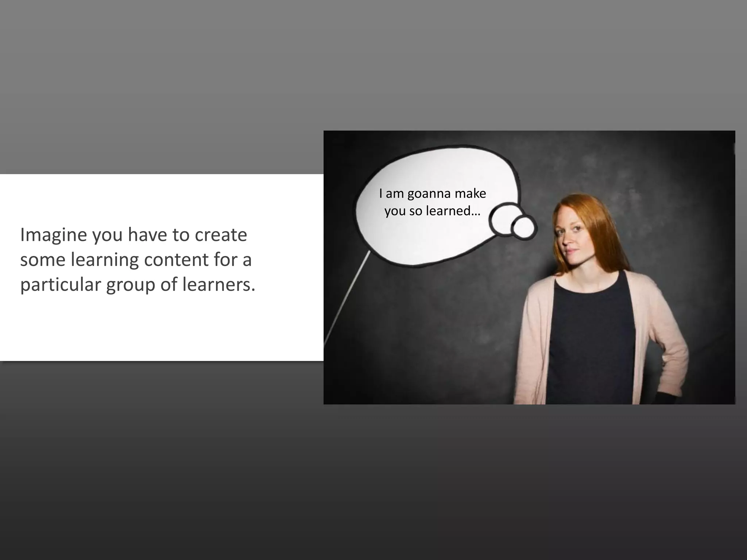Click the black glove near the photo's edge
Screen dimensions: 747x560
665,398
